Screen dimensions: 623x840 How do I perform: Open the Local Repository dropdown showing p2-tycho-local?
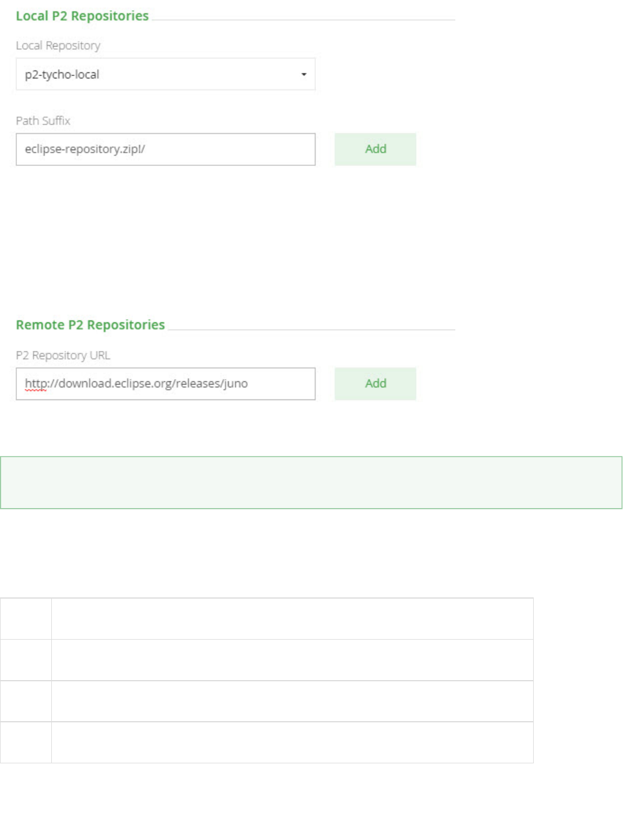pyautogui.click(x=157, y=74)
